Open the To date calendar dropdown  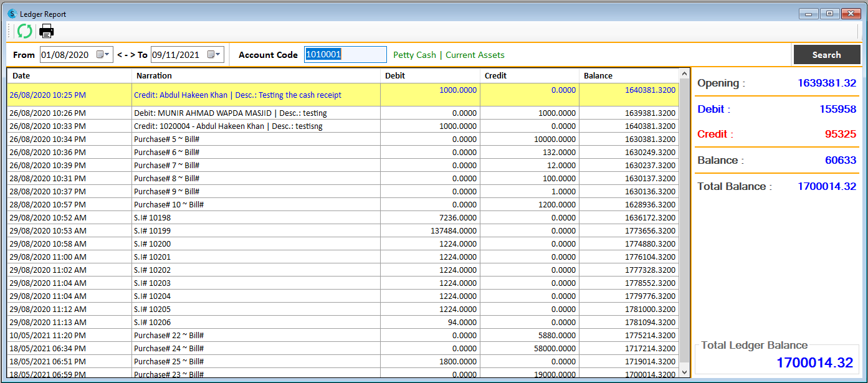coord(214,55)
